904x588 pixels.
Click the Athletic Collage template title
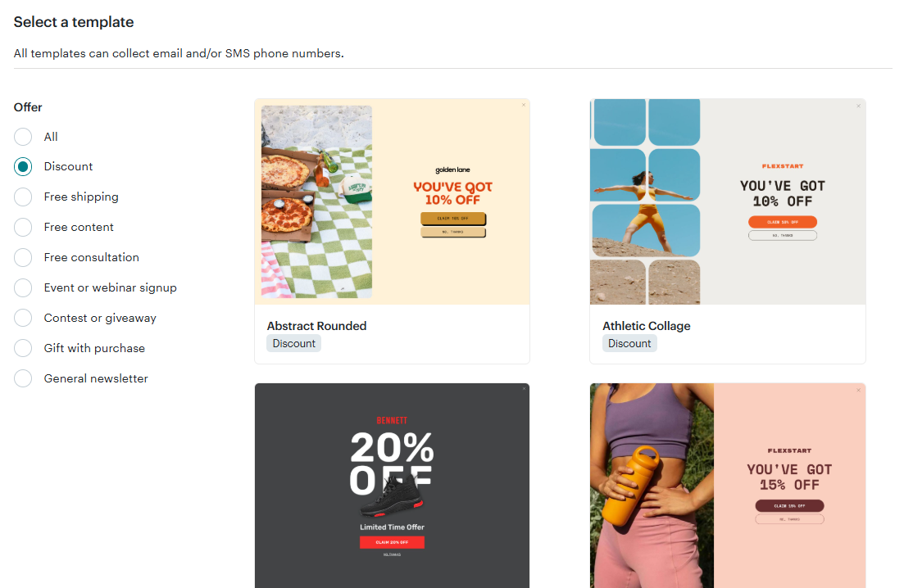tap(647, 326)
